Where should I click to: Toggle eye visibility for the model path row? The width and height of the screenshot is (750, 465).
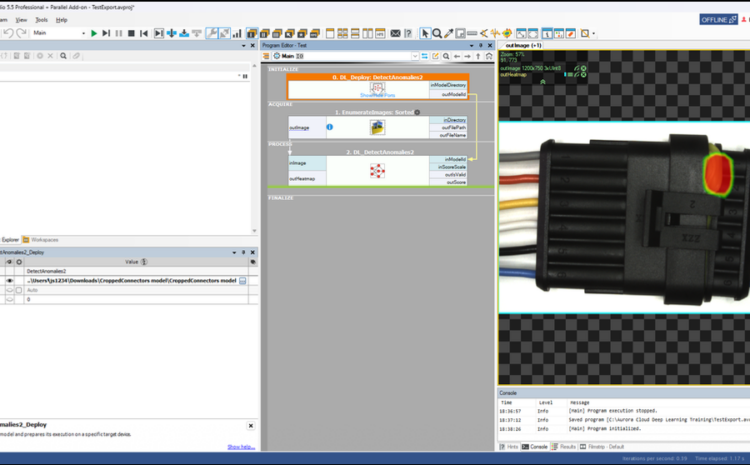click(x=9, y=281)
